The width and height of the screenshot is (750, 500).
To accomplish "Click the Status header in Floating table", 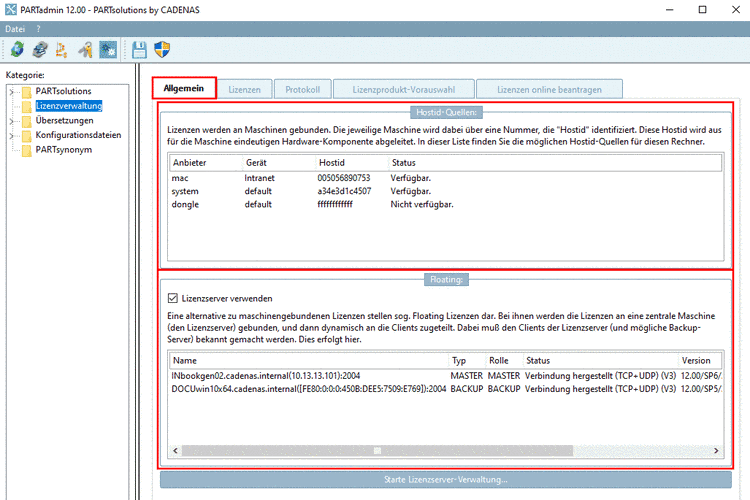I will [x=600, y=361].
